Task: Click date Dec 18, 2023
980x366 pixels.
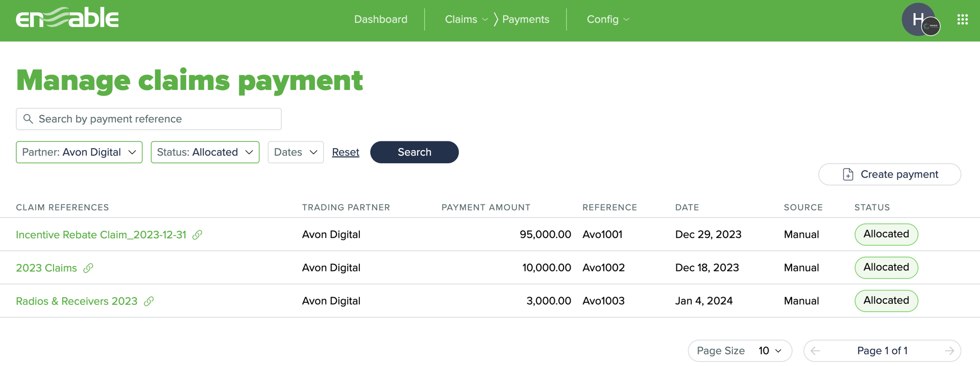Action: (x=707, y=267)
